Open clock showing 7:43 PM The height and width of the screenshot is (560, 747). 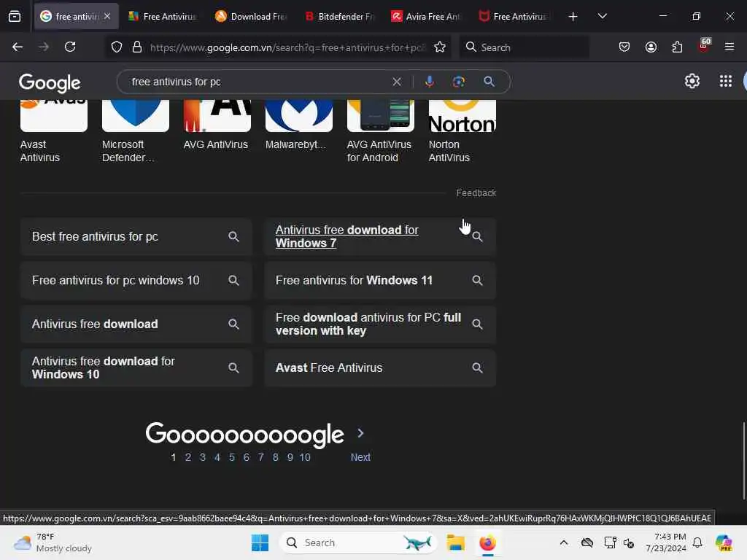(666, 542)
